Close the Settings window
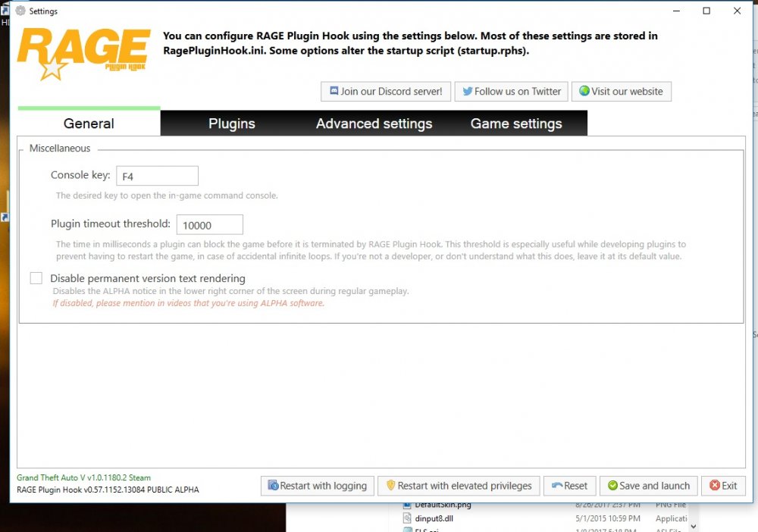Screen dimensions: 758x532 (737, 11)
